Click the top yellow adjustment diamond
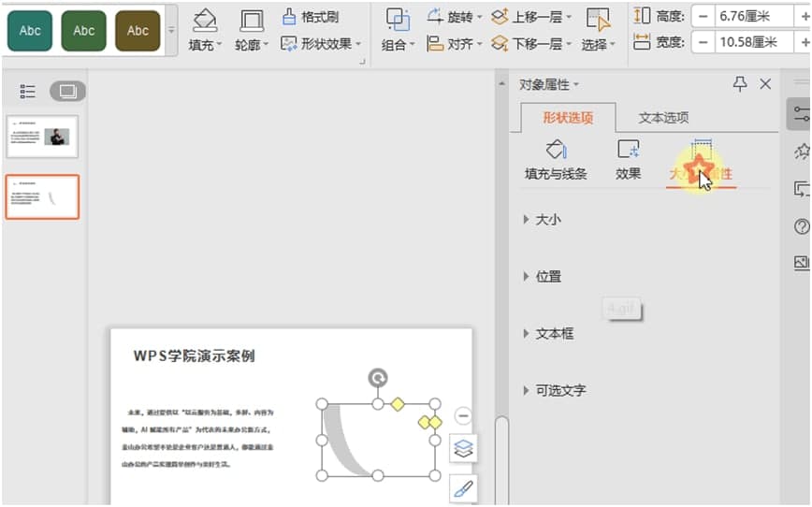The height and width of the screenshot is (507, 812). pyautogui.click(x=398, y=404)
